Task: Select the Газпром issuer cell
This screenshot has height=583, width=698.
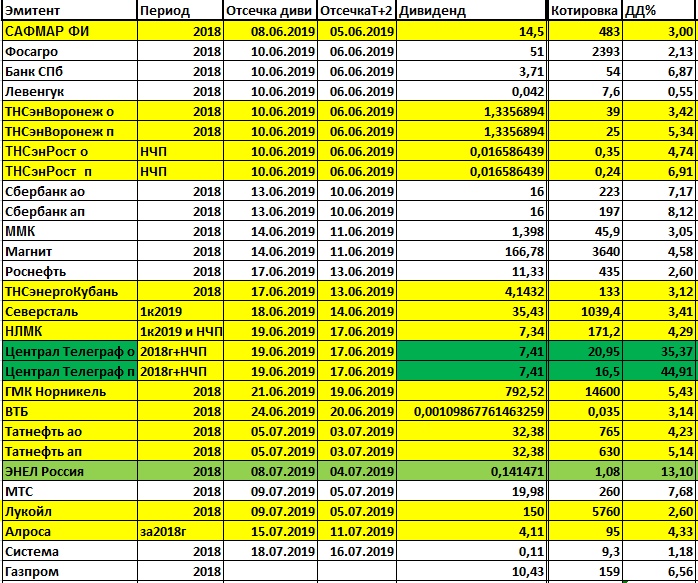Action: click(x=70, y=571)
